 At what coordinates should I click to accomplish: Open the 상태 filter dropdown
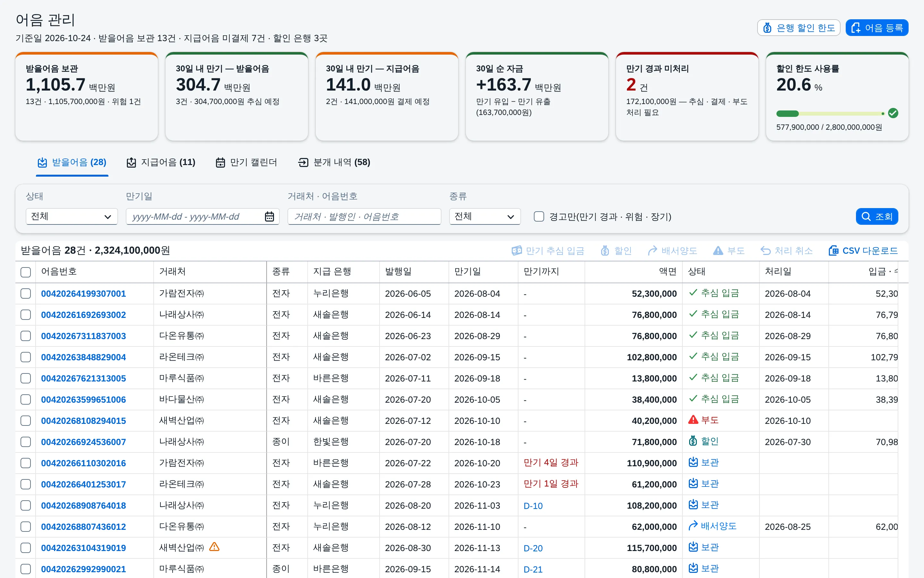tap(72, 216)
